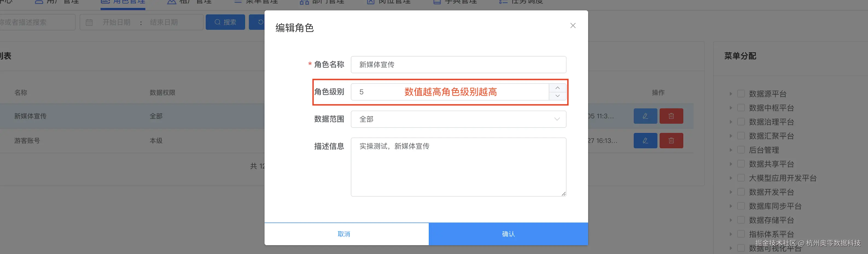Switch to the 角色管理 tab
This screenshot has width=868, height=254.
pyautogui.click(x=123, y=2)
